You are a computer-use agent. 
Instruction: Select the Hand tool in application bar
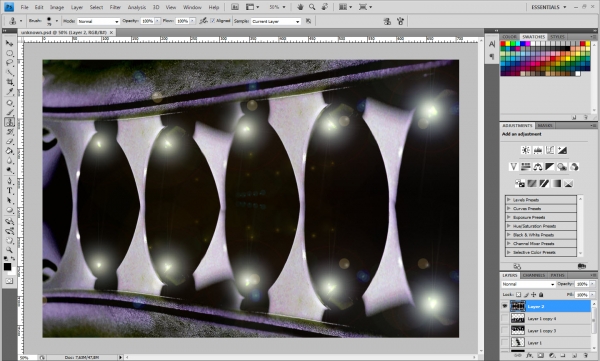(x=300, y=7)
